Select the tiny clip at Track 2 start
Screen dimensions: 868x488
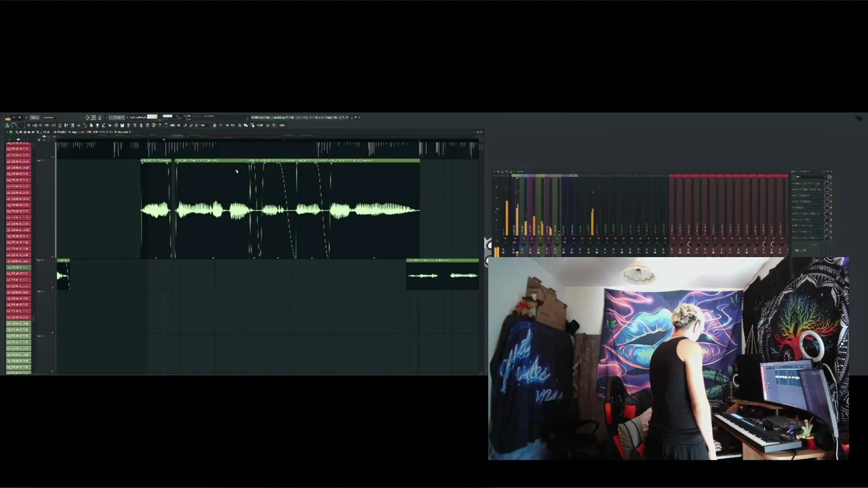[x=62, y=274]
